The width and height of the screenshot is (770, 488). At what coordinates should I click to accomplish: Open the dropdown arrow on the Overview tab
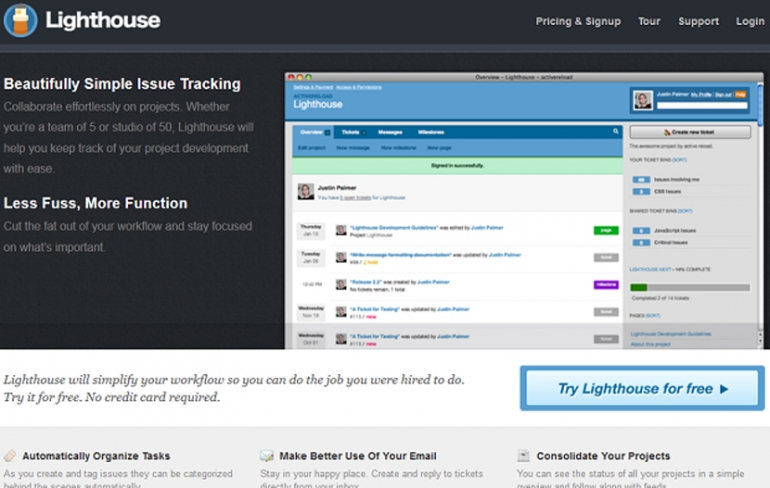[x=328, y=133]
